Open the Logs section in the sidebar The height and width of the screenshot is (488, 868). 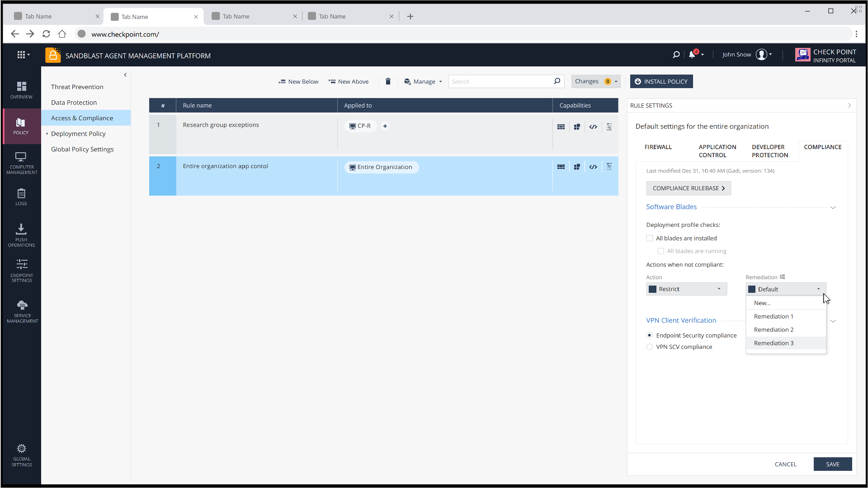tap(21, 197)
